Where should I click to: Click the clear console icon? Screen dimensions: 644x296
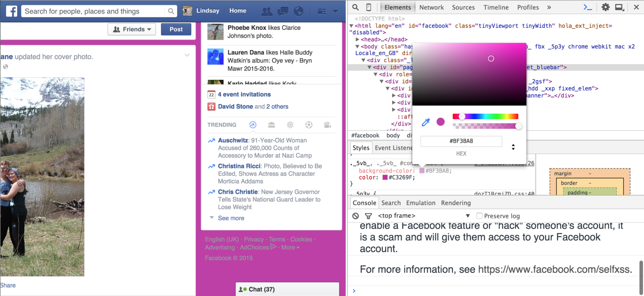(x=355, y=216)
